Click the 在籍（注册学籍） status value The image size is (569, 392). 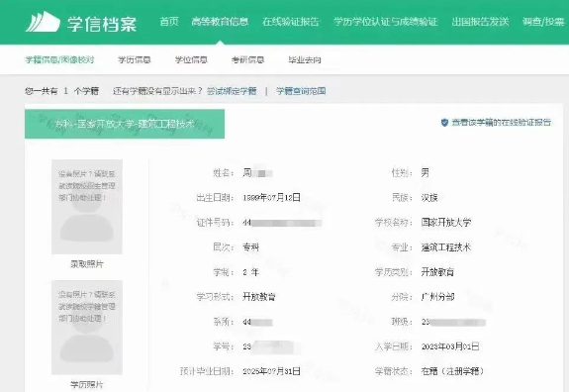452,371
